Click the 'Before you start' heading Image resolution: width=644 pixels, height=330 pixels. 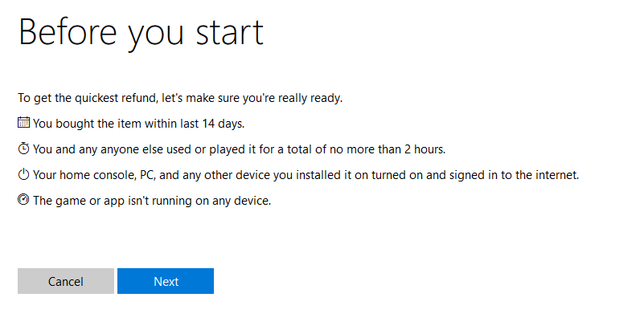[141, 34]
